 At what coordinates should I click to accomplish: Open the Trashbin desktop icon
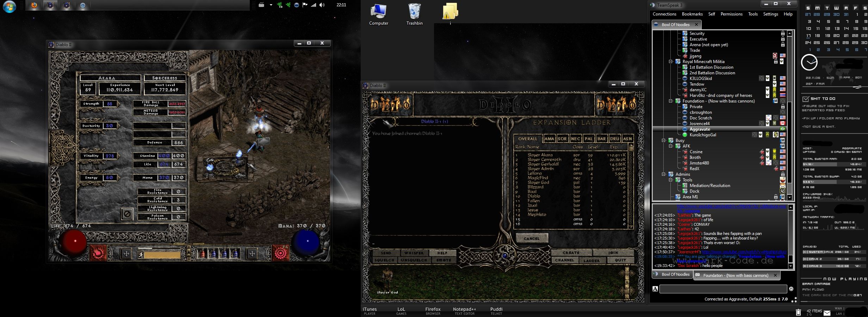pyautogui.click(x=415, y=15)
